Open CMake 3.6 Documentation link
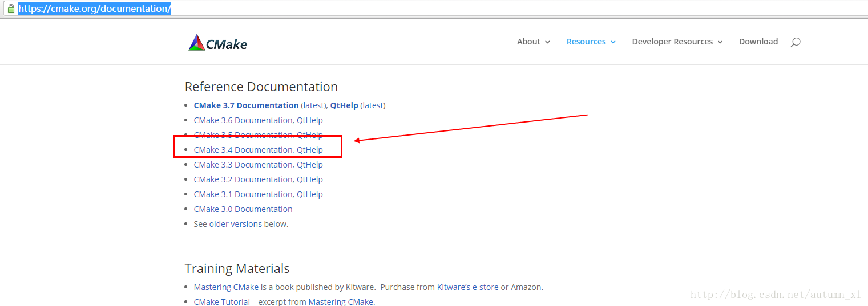The width and height of the screenshot is (868, 306). [x=243, y=120]
